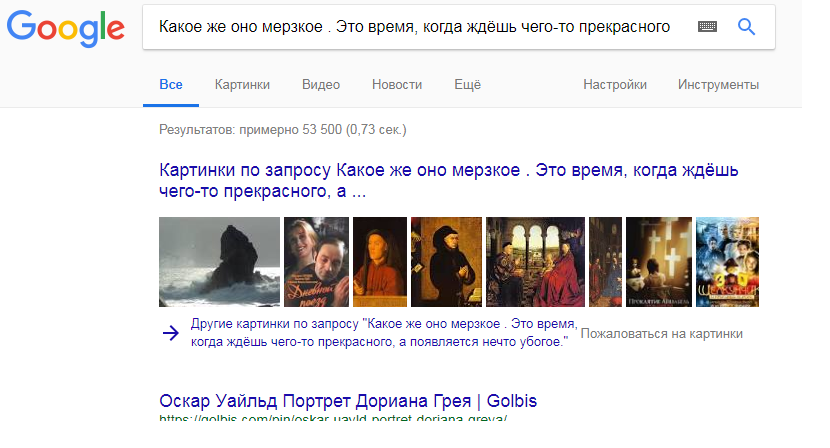Expand the Ещё menu
The image size is (830, 448).
(467, 85)
